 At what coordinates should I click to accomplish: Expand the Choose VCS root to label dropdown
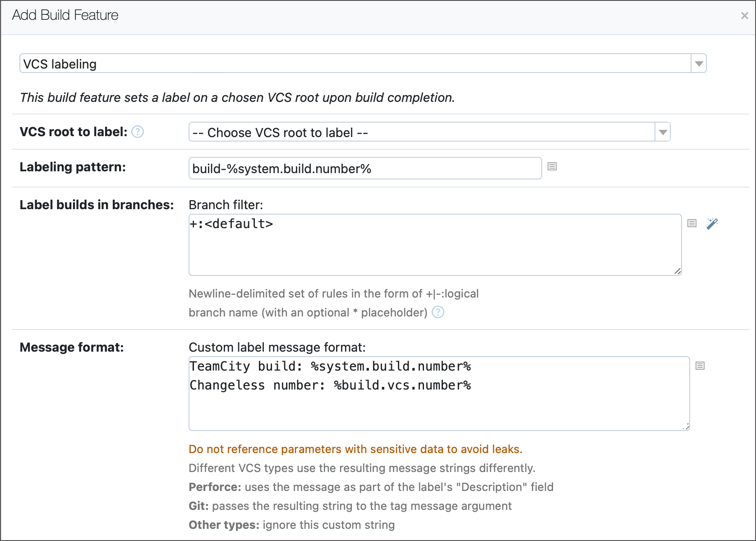tap(662, 132)
